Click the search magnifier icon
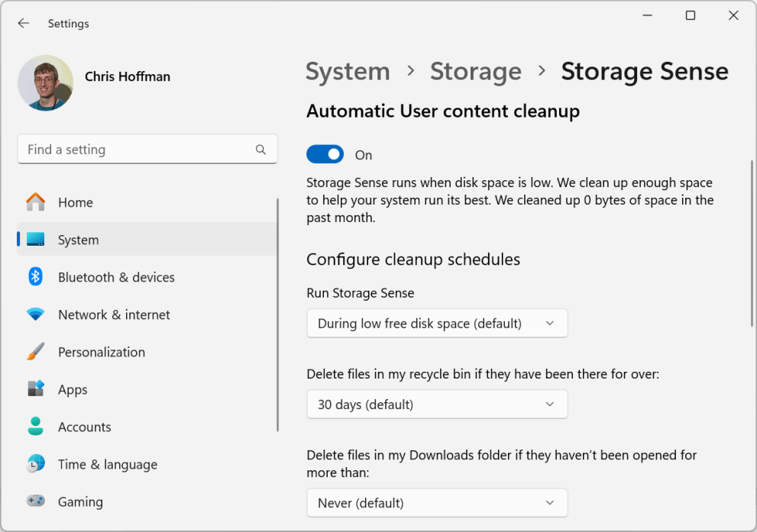 pyautogui.click(x=260, y=150)
